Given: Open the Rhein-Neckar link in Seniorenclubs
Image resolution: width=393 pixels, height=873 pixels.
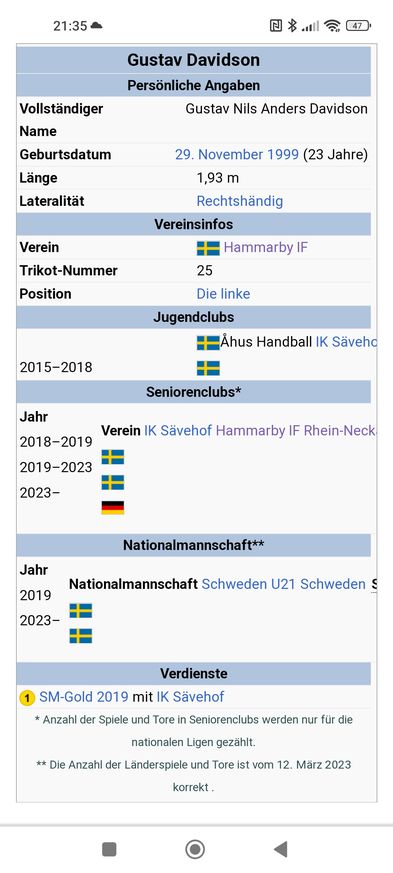Looking at the screenshot, I should pos(340,430).
